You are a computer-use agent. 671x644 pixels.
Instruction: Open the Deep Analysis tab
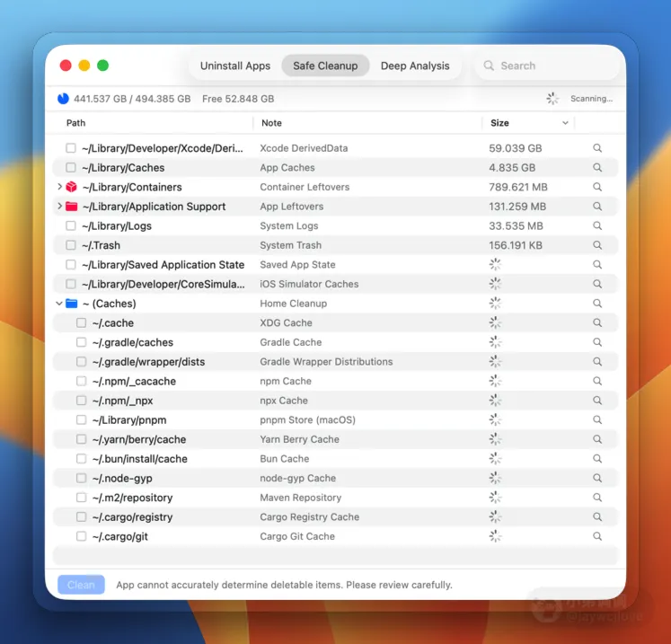pyautogui.click(x=415, y=66)
